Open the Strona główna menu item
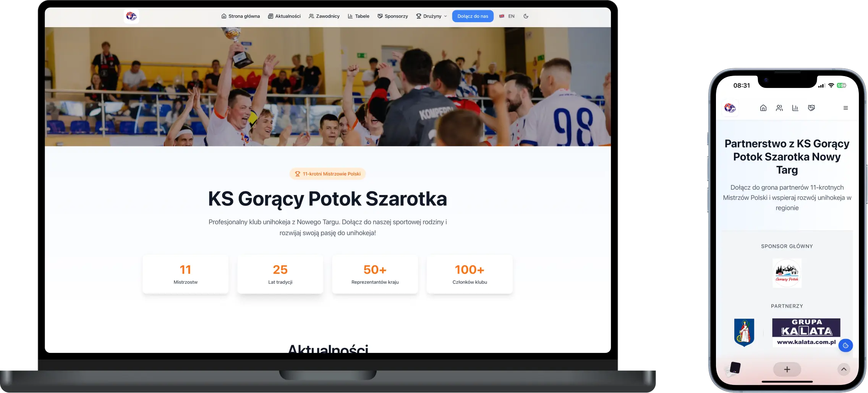Image resolution: width=868 pixels, height=393 pixels. point(240,16)
